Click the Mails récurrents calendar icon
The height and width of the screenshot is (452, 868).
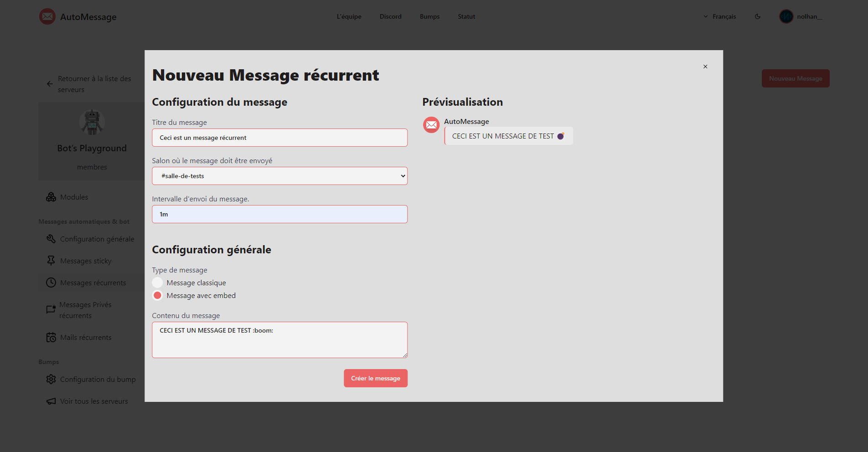pyautogui.click(x=51, y=337)
